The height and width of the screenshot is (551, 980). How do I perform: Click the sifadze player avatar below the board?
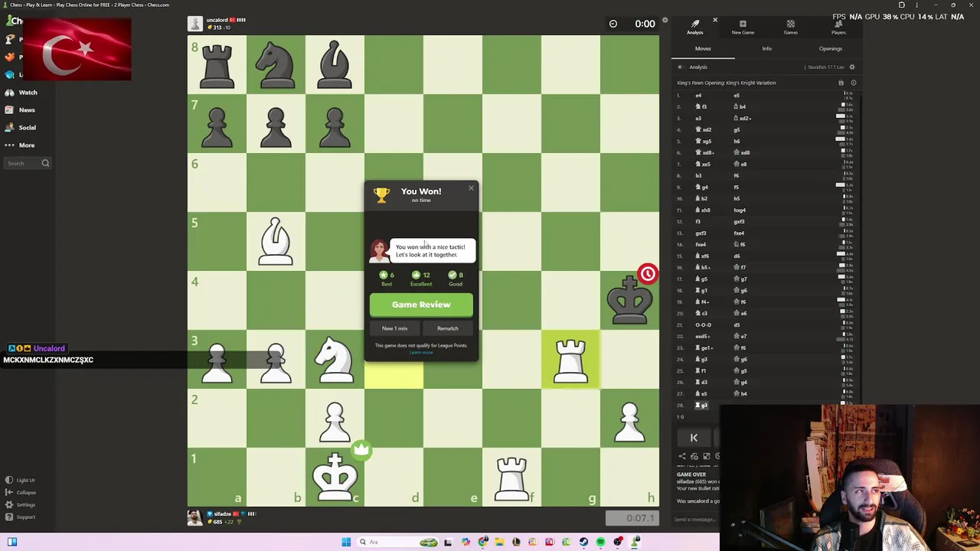195,518
